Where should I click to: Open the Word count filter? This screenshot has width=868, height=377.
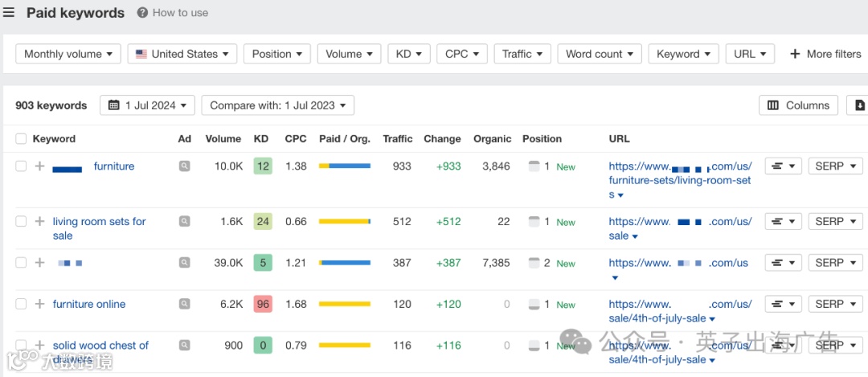tap(598, 54)
